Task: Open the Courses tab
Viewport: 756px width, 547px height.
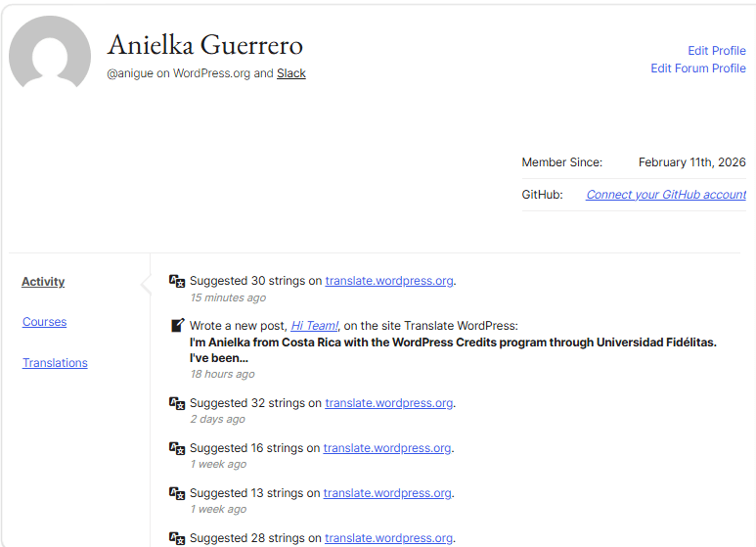Action: point(44,322)
